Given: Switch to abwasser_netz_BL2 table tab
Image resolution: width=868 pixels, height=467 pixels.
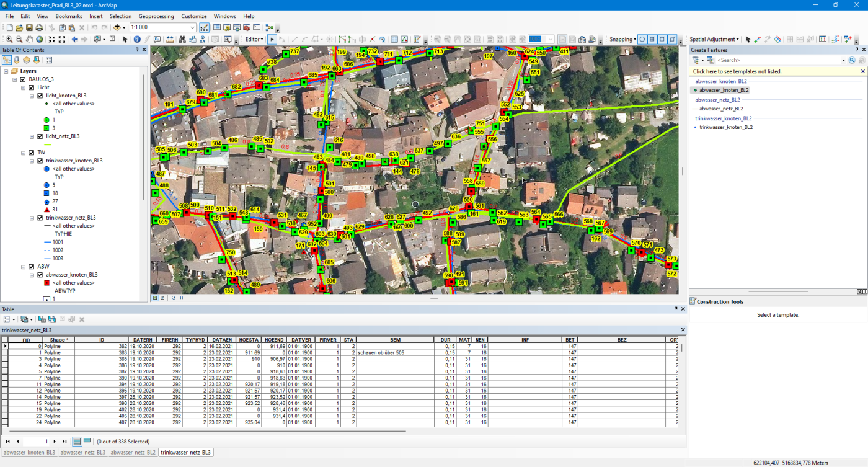Looking at the screenshot, I should click(133, 453).
